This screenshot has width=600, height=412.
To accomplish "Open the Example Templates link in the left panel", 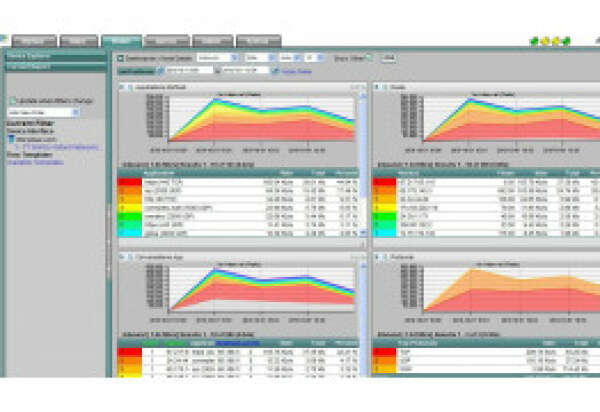I will (33, 160).
